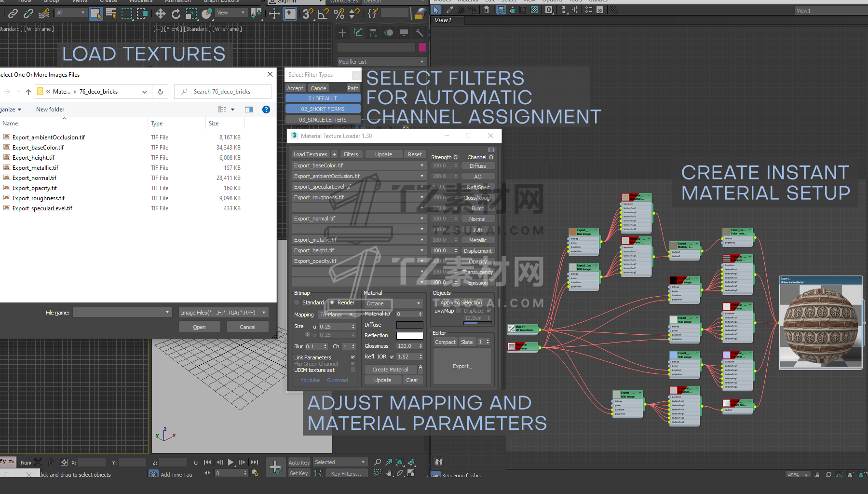Open the Export_normal.tif texture dropdown

click(359, 219)
